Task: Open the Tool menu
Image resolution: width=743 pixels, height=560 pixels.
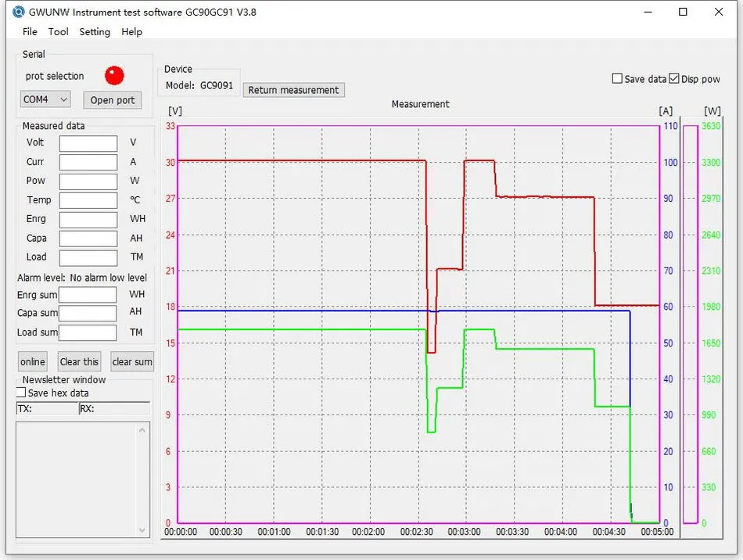Action: 59,32
